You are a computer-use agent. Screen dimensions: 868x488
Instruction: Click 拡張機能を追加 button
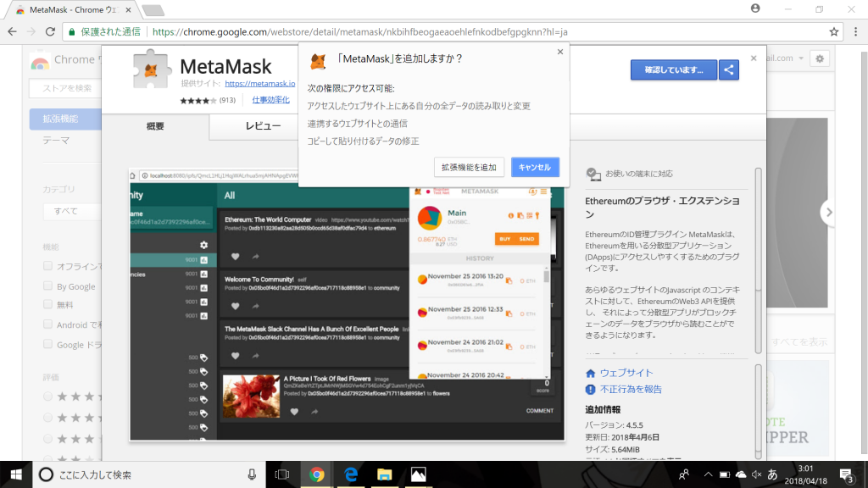tap(469, 167)
